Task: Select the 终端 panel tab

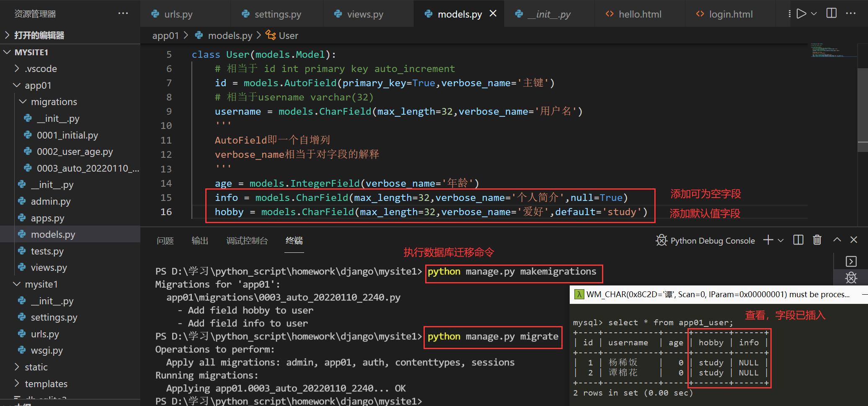Action: pos(294,241)
